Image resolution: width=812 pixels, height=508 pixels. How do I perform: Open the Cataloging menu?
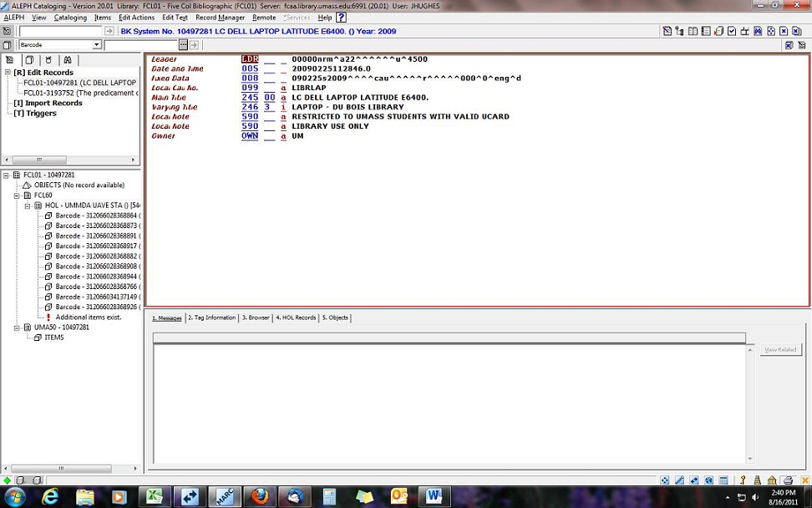pyautogui.click(x=70, y=18)
